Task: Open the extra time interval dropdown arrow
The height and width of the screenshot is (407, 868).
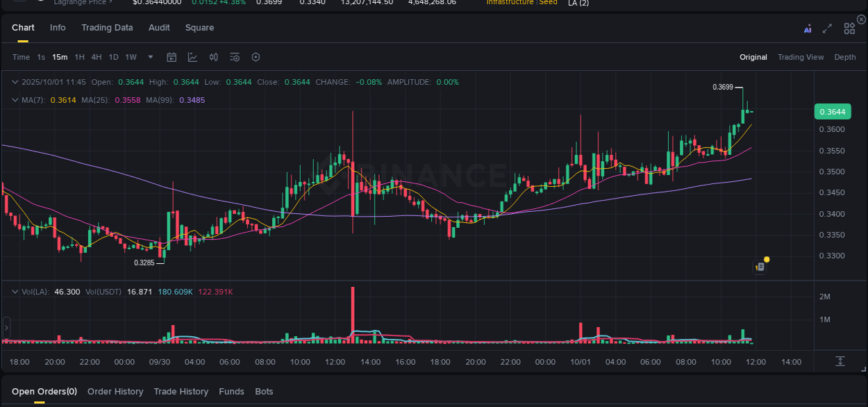Action: click(x=150, y=57)
